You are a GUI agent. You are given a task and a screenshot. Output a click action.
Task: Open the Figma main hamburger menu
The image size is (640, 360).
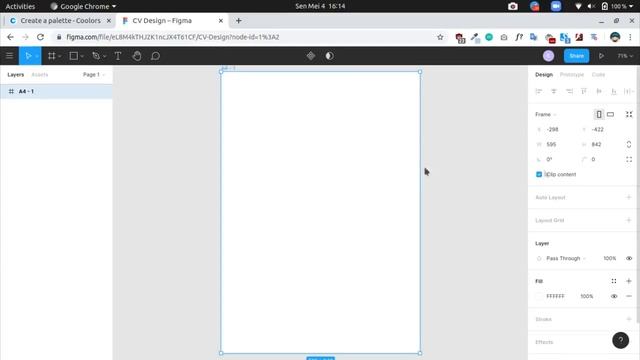(9, 56)
